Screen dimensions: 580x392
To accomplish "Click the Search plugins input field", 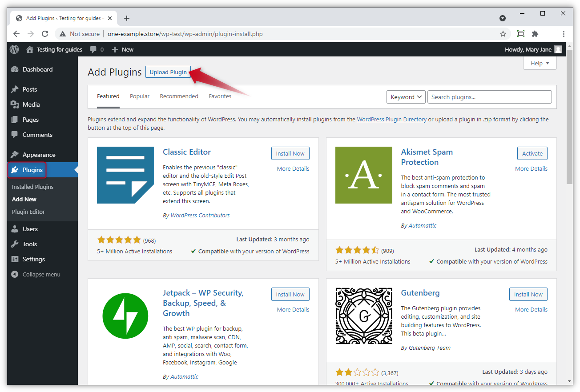I will pyautogui.click(x=489, y=96).
